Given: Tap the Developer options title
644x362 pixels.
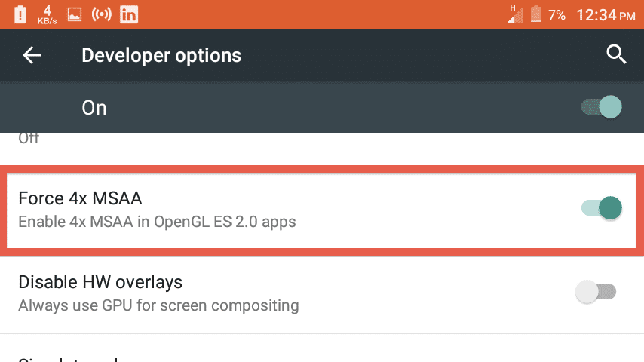Looking at the screenshot, I should tap(161, 56).
